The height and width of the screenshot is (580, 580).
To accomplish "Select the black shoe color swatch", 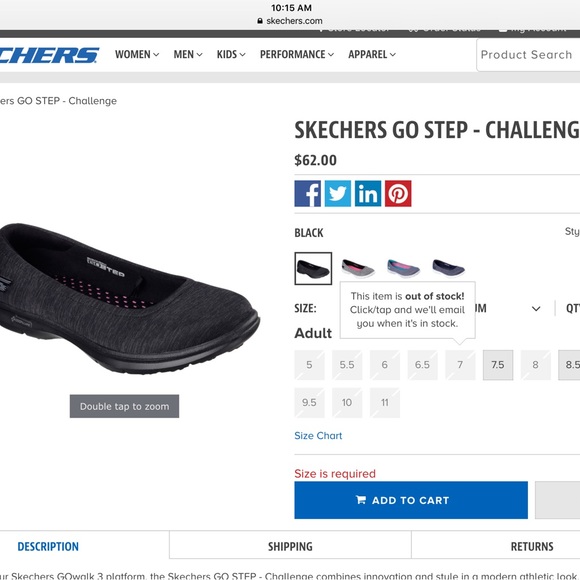I will (313, 269).
